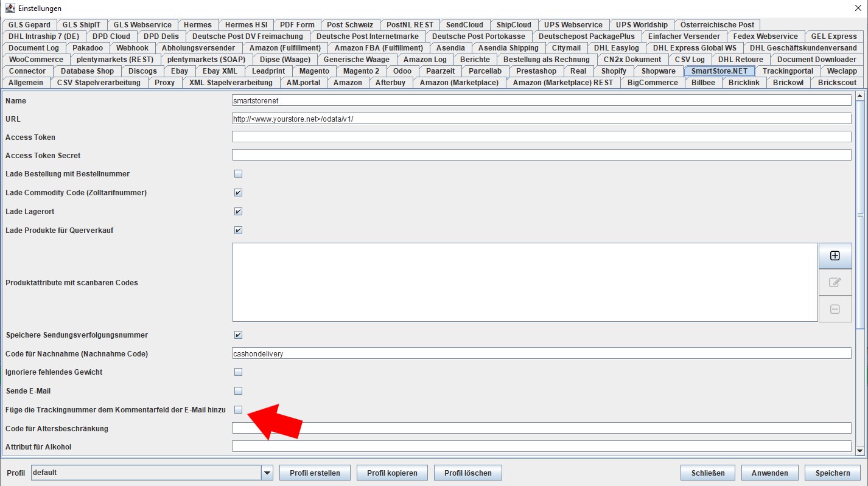
Task: Enable Ignoriere fehlendes Gewicht checkbox
Action: [238, 372]
